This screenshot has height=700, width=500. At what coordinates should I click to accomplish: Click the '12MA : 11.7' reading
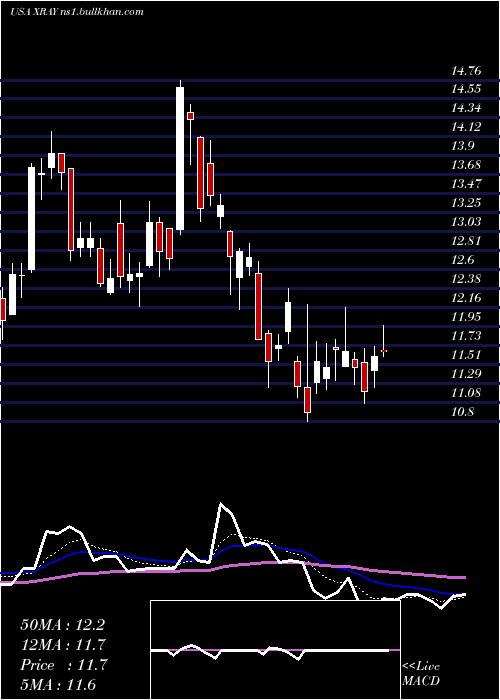(63, 645)
